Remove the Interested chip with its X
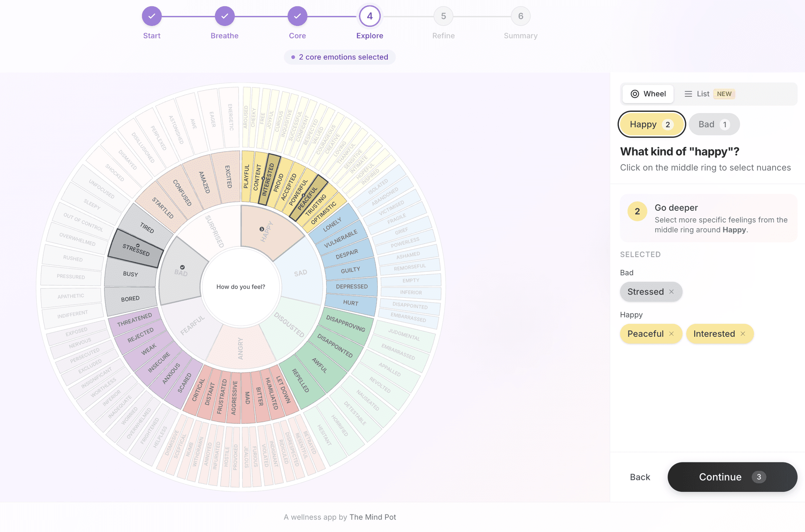 (743, 334)
